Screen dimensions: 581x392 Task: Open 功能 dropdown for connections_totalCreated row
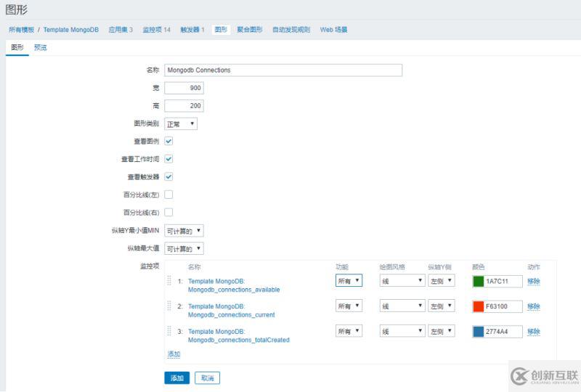349,331
